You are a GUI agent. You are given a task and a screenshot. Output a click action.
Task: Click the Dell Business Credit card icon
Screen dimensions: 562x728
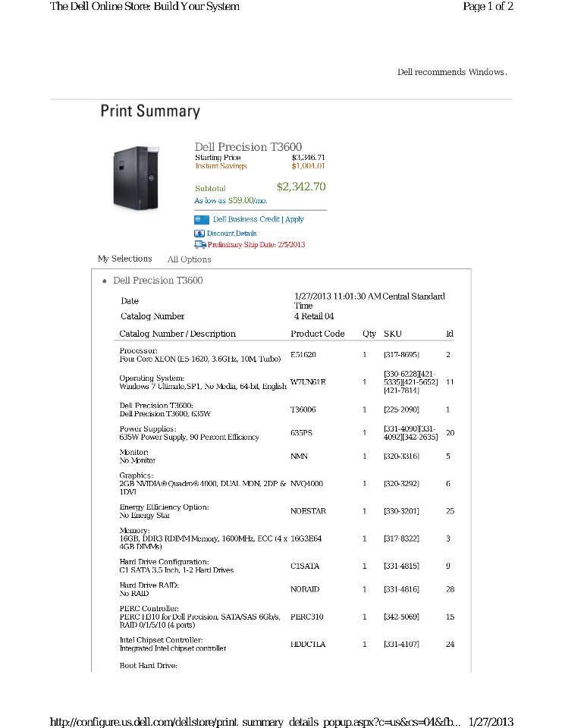(201, 219)
